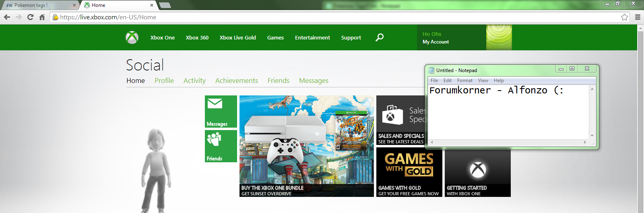Viewport: 644px width, 213px height.
Task: Click the grey avatar figure
Action: coord(155,171)
